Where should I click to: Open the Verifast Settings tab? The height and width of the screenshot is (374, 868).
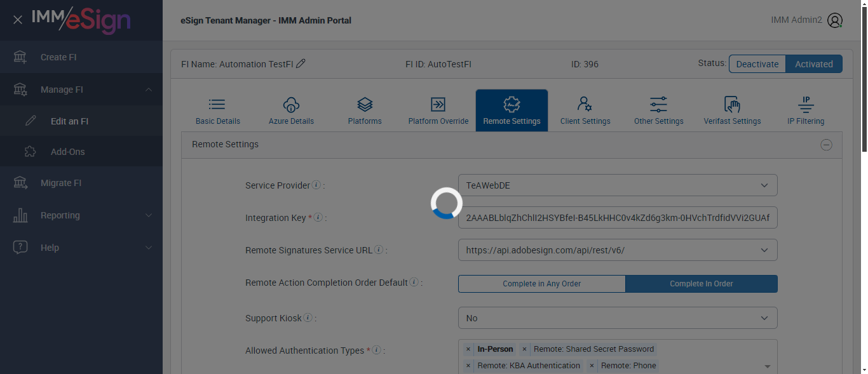(x=732, y=110)
